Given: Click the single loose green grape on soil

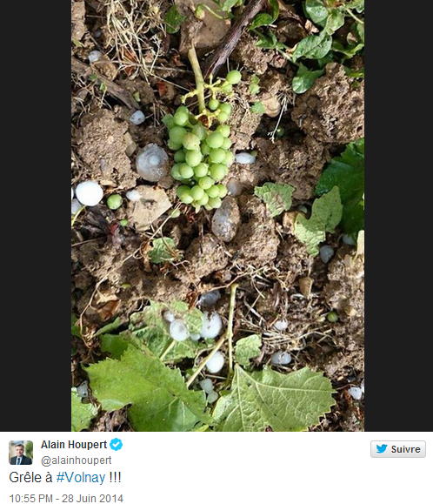Looking at the screenshot, I should pyautogui.click(x=114, y=202).
